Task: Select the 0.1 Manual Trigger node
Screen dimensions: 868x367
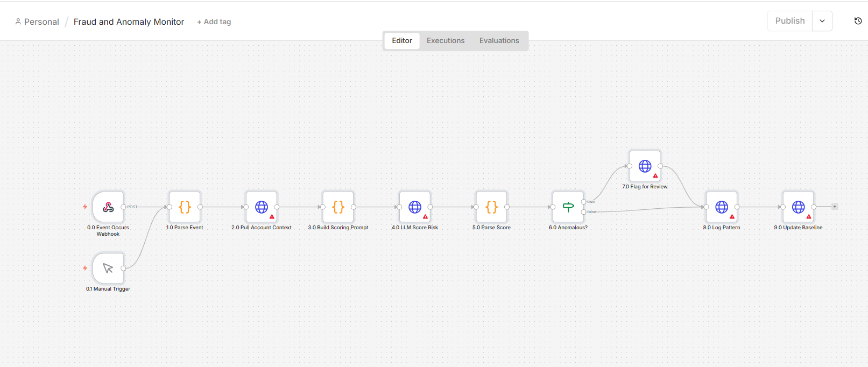Action: [x=108, y=268]
